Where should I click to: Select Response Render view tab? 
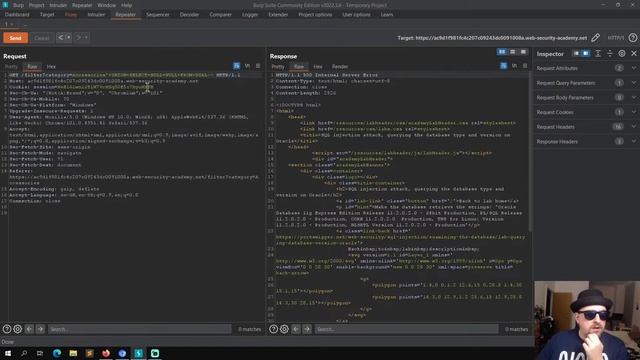tap(340, 67)
